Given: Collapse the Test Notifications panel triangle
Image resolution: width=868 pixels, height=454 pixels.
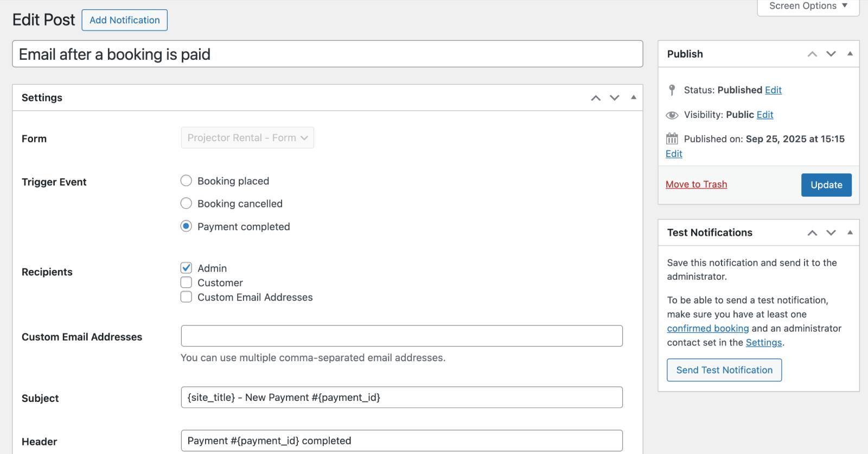Looking at the screenshot, I should pos(850,232).
